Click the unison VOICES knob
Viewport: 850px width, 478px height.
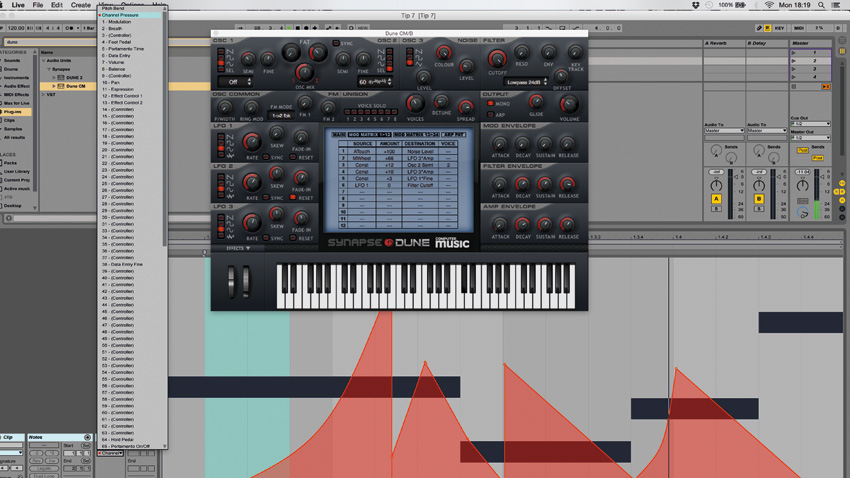415,104
